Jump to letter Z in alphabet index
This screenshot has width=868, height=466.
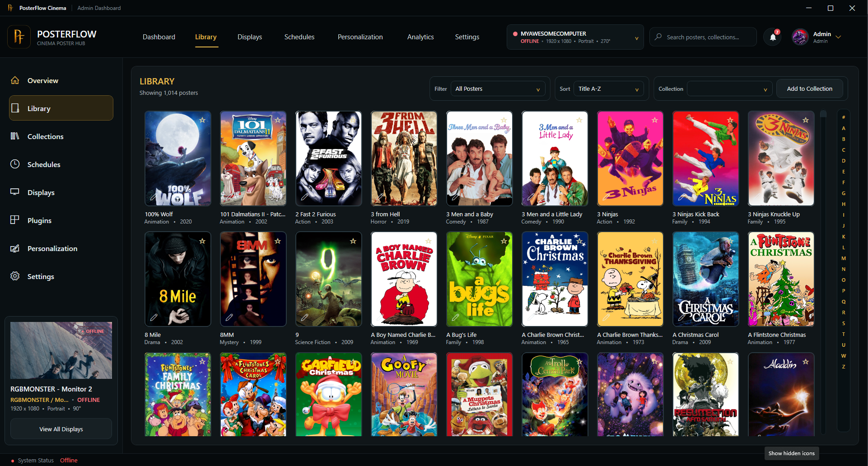click(x=843, y=367)
